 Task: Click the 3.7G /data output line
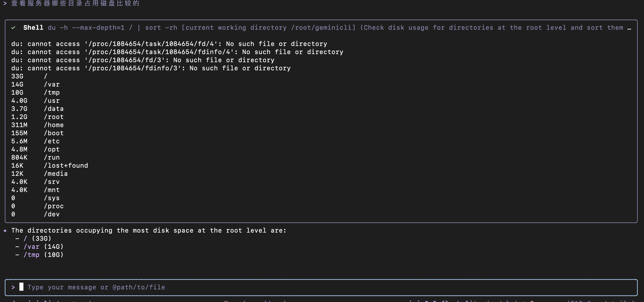tap(37, 109)
